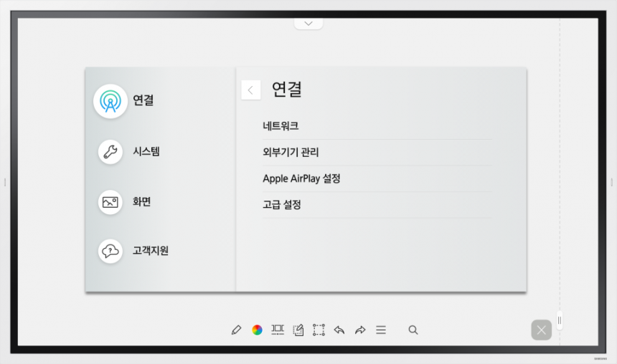This screenshot has height=364, width=617.
Task: Click the right edge side handle
Action: tap(612, 182)
